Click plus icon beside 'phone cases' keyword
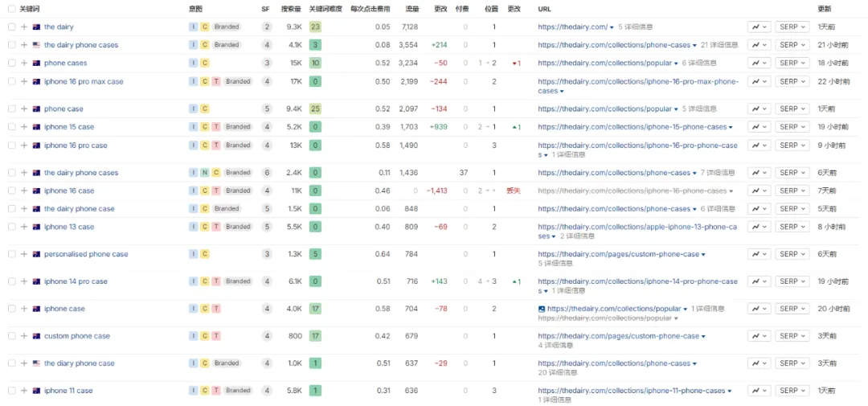Screen dimensions: 868x406 tap(24, 64)
